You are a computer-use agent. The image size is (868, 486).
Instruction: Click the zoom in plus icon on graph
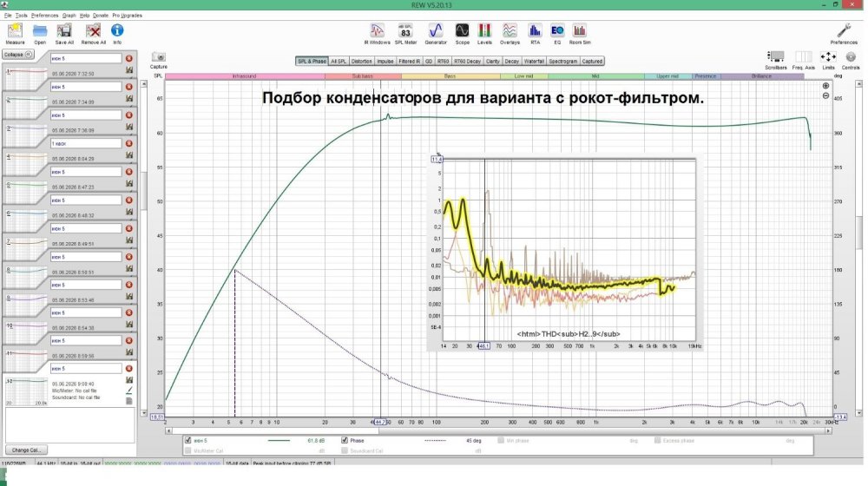825,86
